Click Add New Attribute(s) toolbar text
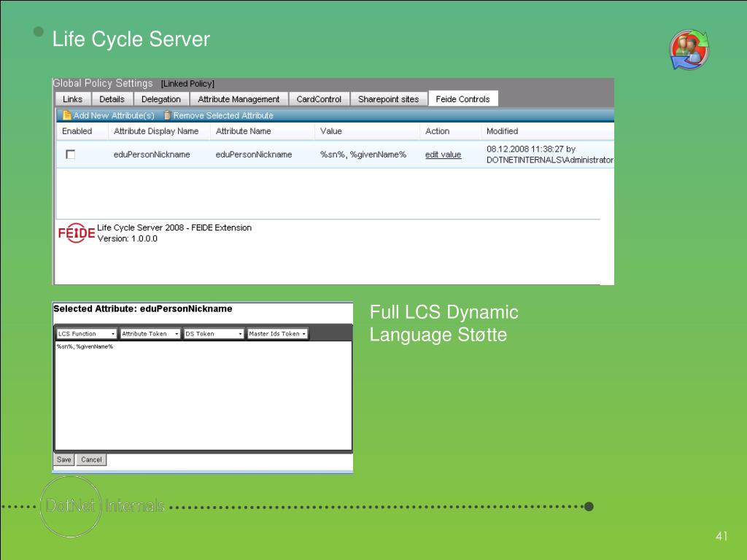Screen dimensions: 747x560 click(x=114, y=115)
